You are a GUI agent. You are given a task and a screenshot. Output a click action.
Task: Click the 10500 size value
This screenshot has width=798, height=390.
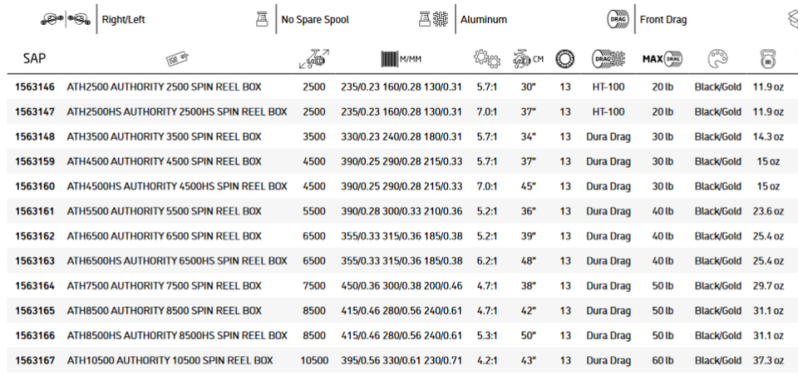[314, 360]
